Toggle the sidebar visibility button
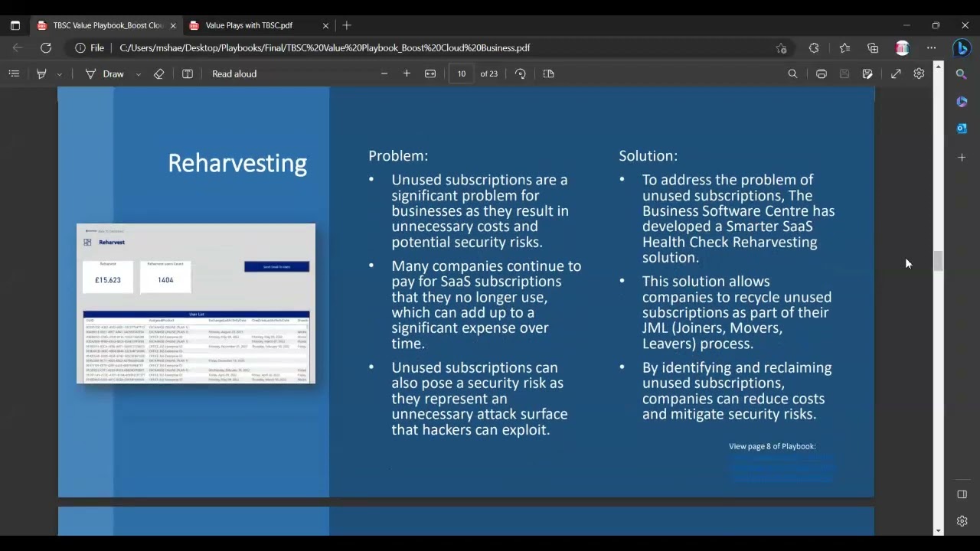 [962, 494]
